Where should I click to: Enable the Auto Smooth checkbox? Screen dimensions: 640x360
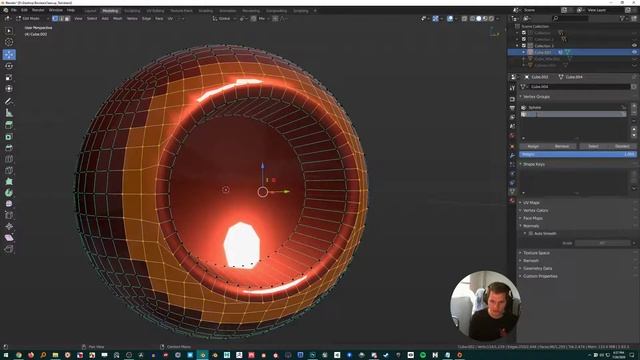[531, 233]
